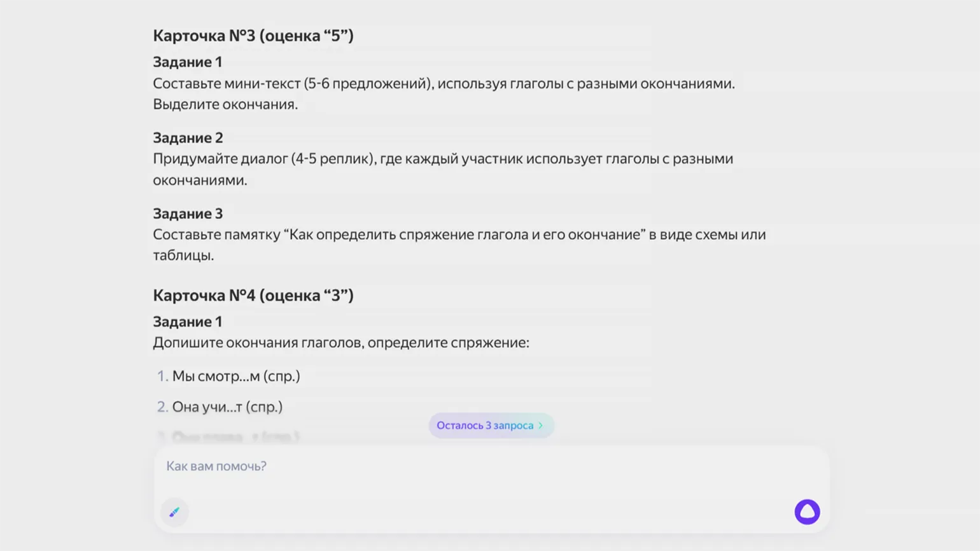Expand the chevron beside "Осталось 3 запроса"
Screen dimensions: 980x551
[541, 426]
